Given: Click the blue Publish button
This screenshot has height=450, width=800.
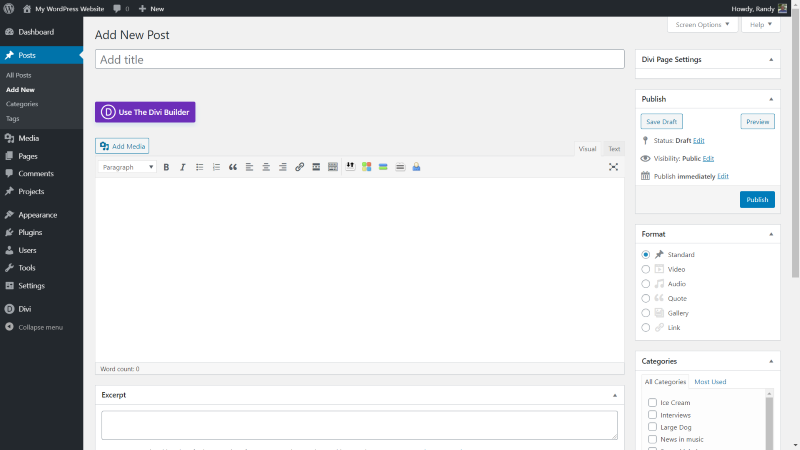Looking at the screenshot, I should [757, 199].
